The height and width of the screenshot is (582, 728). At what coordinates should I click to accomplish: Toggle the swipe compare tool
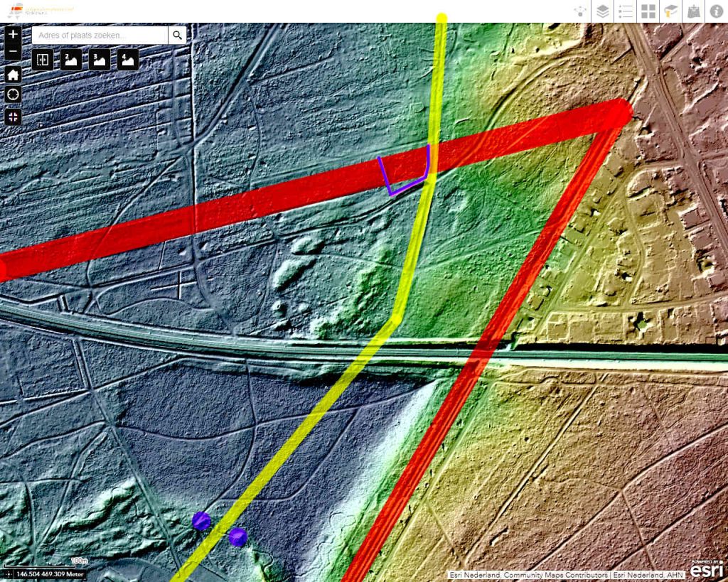43,60
